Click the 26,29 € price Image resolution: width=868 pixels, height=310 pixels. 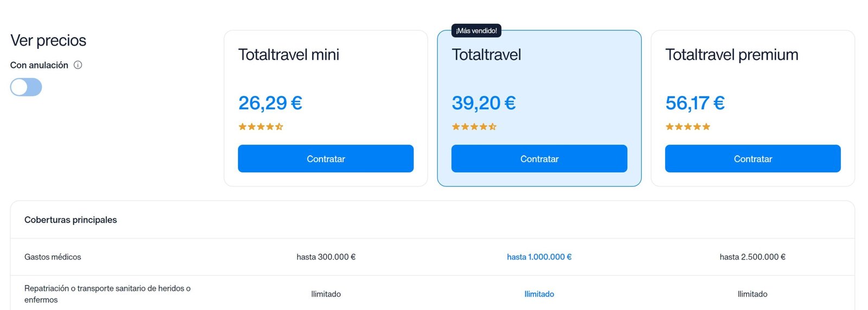(270, 103)
